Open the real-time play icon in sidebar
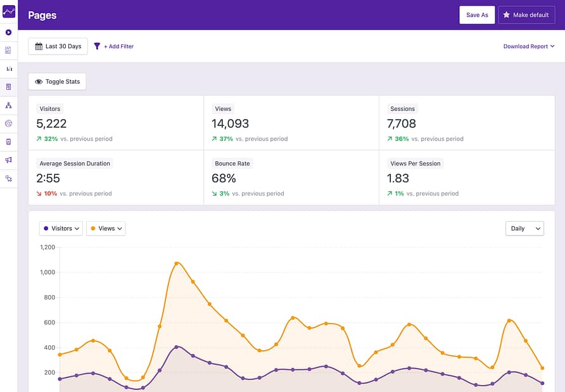Viewport: 565px width, 392px height. click(9, 32)
